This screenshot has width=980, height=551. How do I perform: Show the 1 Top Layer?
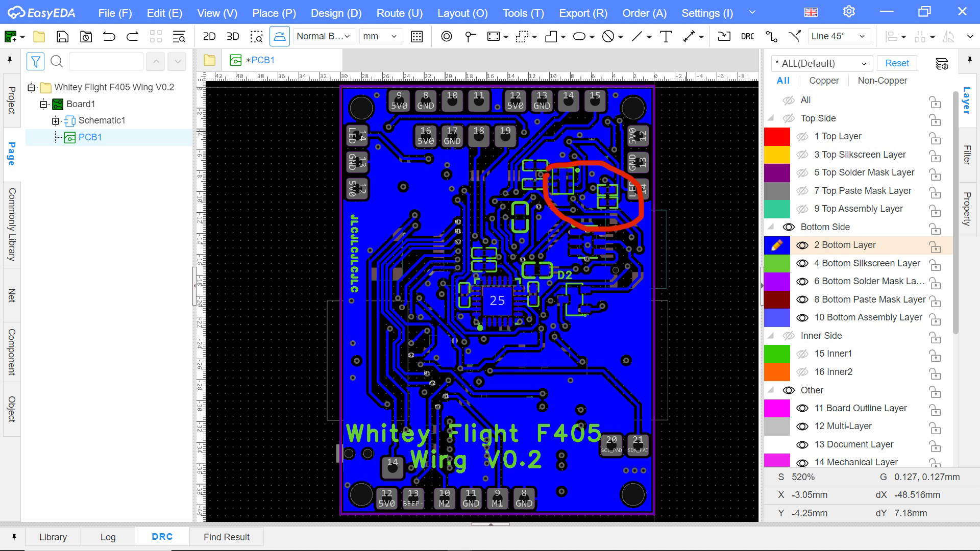click(x=802, y=137)
